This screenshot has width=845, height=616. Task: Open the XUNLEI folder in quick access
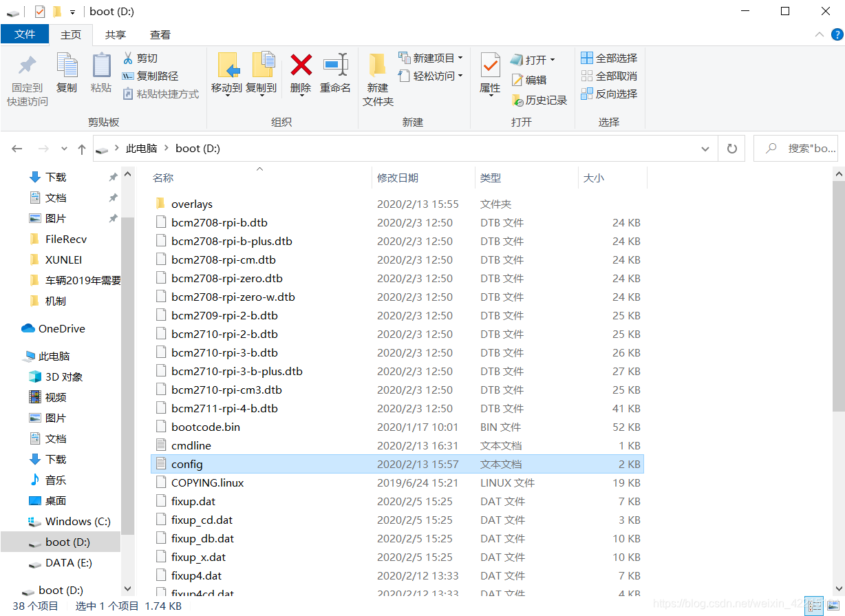pyautogui.click(x=55, y=260)
